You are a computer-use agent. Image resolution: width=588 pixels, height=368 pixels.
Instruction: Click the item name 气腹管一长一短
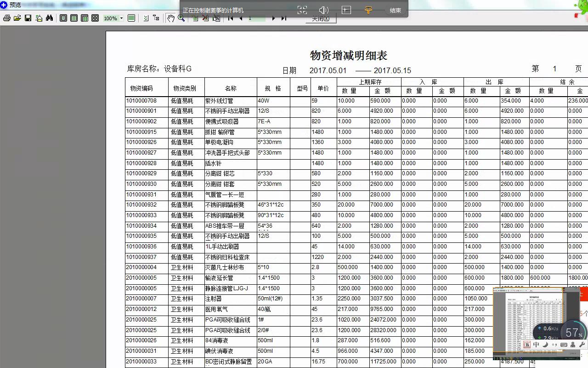pos(225,195)
